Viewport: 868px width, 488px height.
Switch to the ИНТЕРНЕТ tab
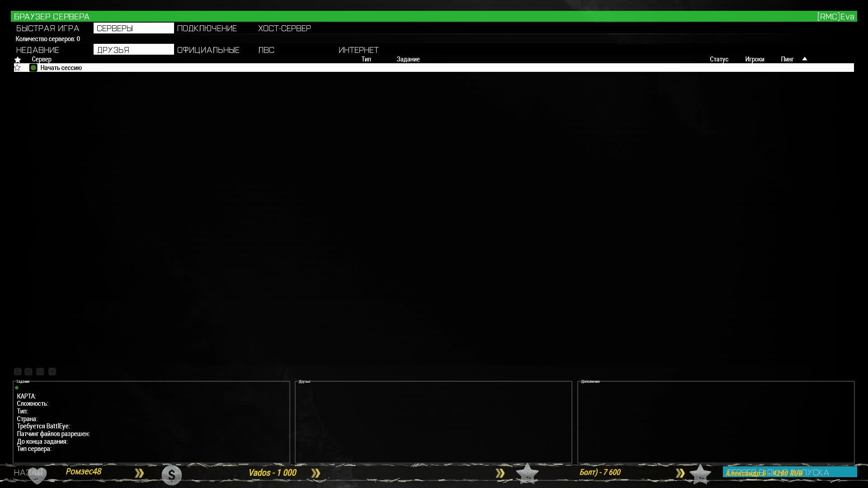(x=359, y=50)
